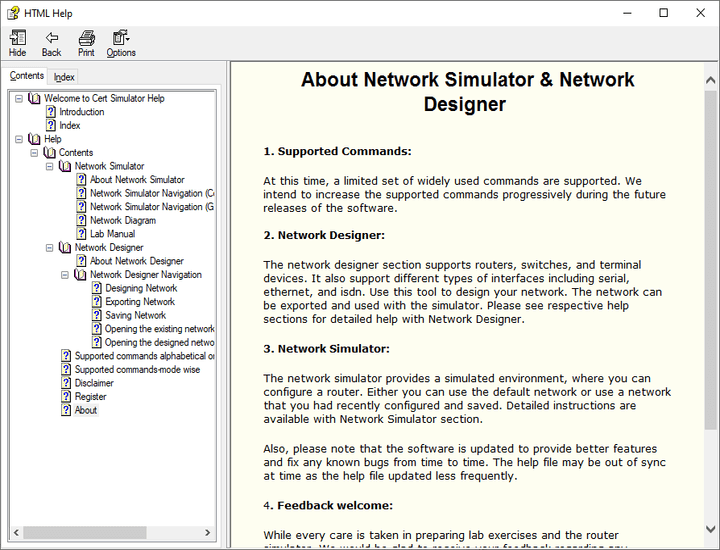Screen dimensions: 720x550
Task: Open the Introduction topic
Action: [x=82, y=112]
